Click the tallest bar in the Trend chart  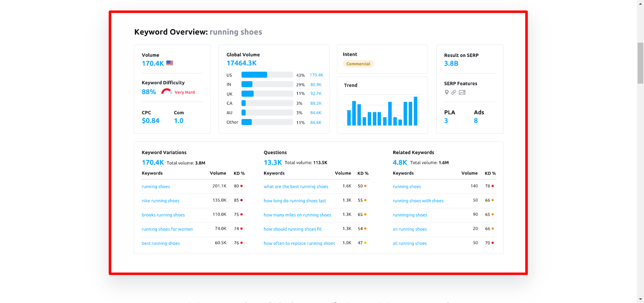[x=416, y=111]
